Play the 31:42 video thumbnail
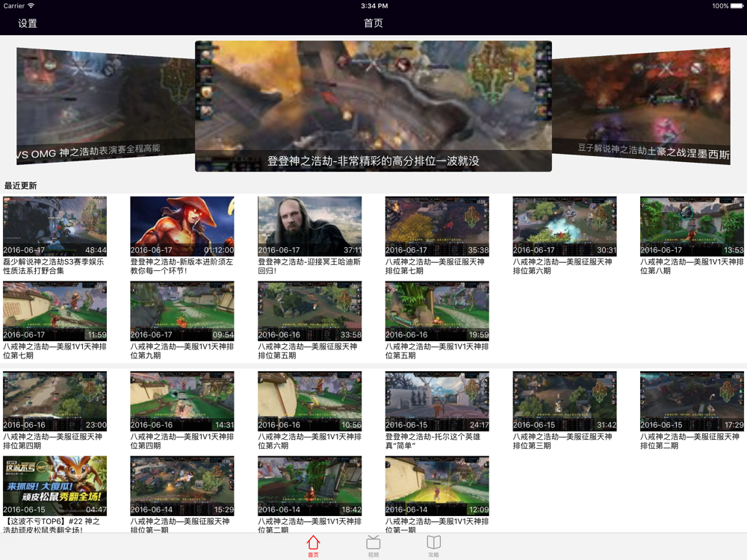 tap(565, 401)
